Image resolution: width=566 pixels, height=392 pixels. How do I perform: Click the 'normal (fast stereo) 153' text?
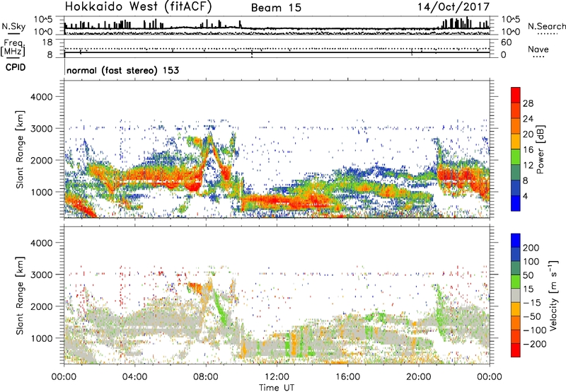point(122,70)
